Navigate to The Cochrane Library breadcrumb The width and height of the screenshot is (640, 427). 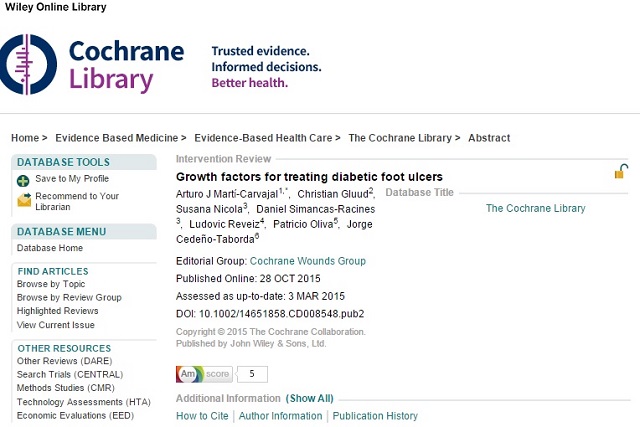399,138
